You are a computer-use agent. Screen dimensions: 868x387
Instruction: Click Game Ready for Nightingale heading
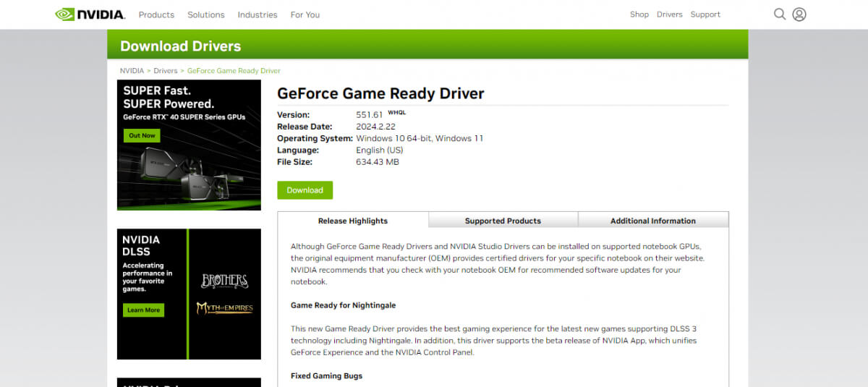pyautogui.click(x=343, y=305)
